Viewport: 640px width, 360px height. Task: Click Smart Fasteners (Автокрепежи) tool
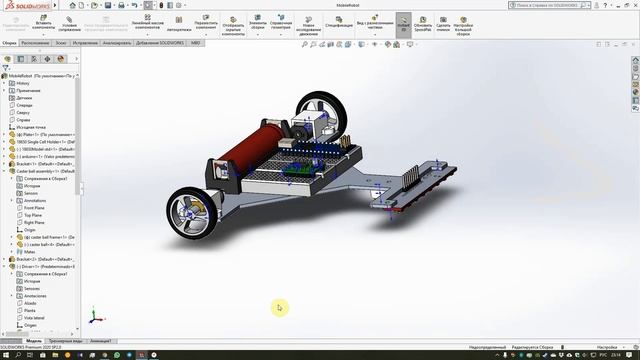coord(179,24)
